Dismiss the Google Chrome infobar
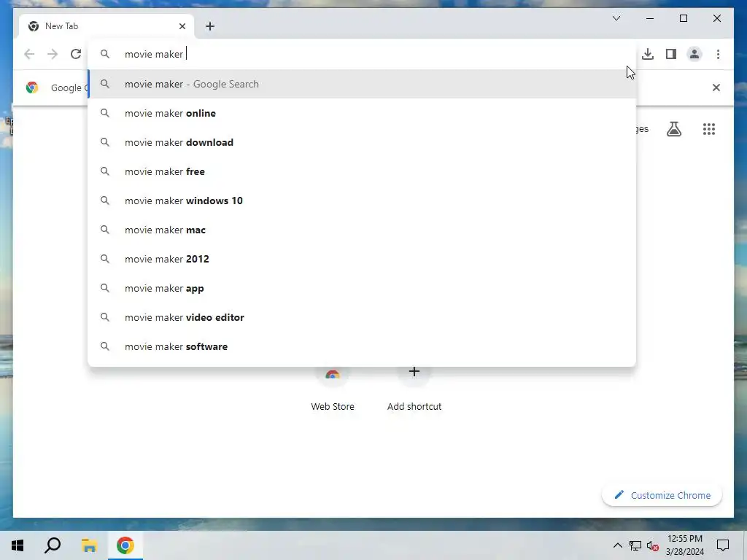 [x=716, y=87]
